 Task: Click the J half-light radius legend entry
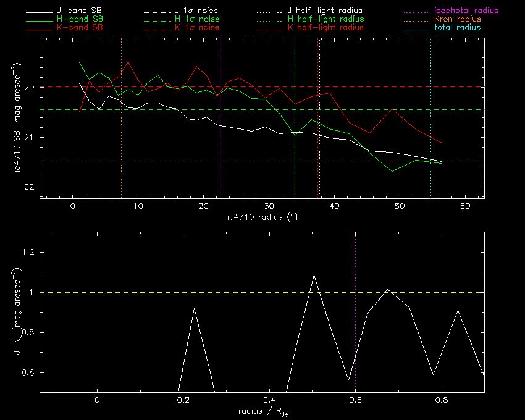click(x=325, y=11)
